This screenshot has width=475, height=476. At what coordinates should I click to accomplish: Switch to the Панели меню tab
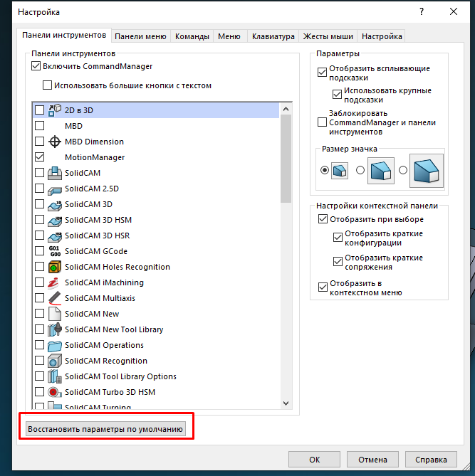pyautogui.click(x=141, y=36)
